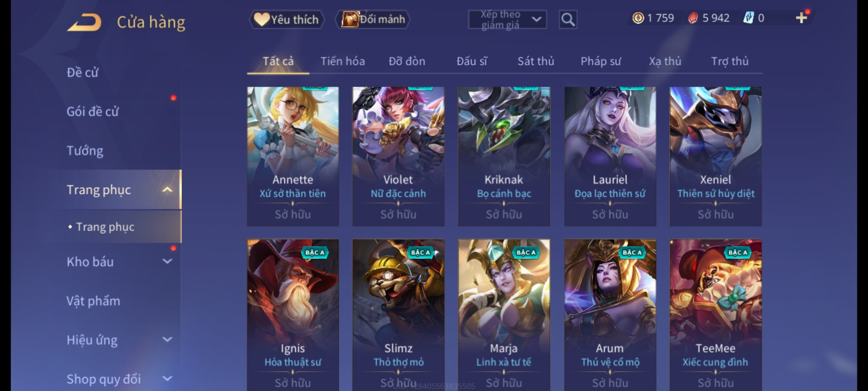Image resolution: width=868 pixels, height=391 pixels.
Task: Switch to the Pháp sư tab
Action: 601,61
